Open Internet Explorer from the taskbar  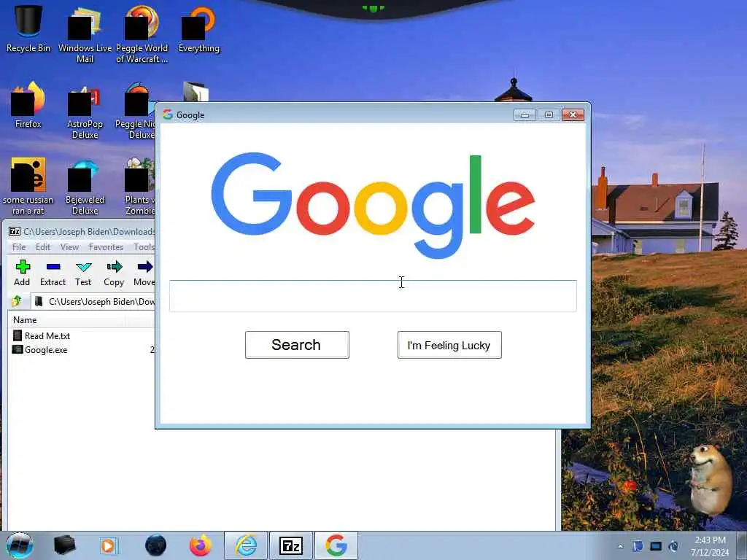tap(246, 545)
